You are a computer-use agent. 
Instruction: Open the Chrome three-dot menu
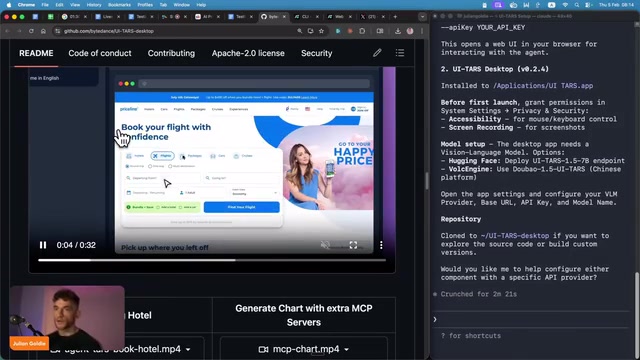coord(422,31)
